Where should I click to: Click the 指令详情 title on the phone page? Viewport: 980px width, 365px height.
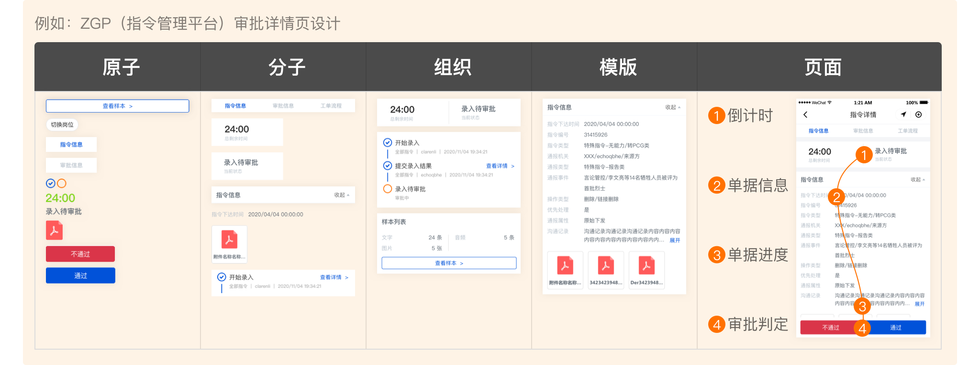863,114
